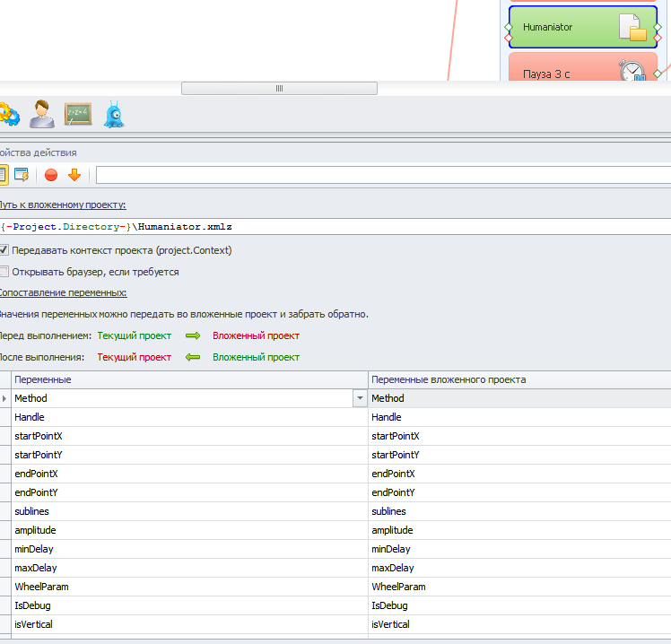The image size is (671, 644).
Task: Click the horizontal splitter grip bar
Action: point(279,88)
